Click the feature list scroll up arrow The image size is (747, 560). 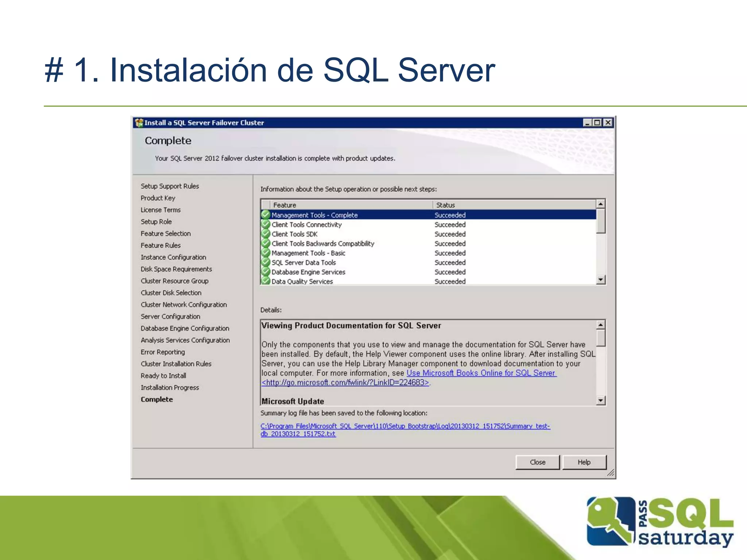601,204
